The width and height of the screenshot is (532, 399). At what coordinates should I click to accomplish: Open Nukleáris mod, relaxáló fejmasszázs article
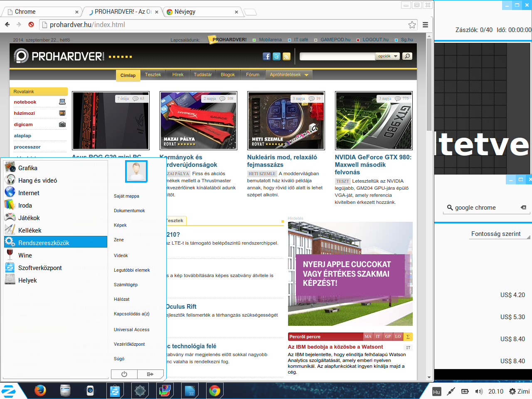tap(282, 161)
